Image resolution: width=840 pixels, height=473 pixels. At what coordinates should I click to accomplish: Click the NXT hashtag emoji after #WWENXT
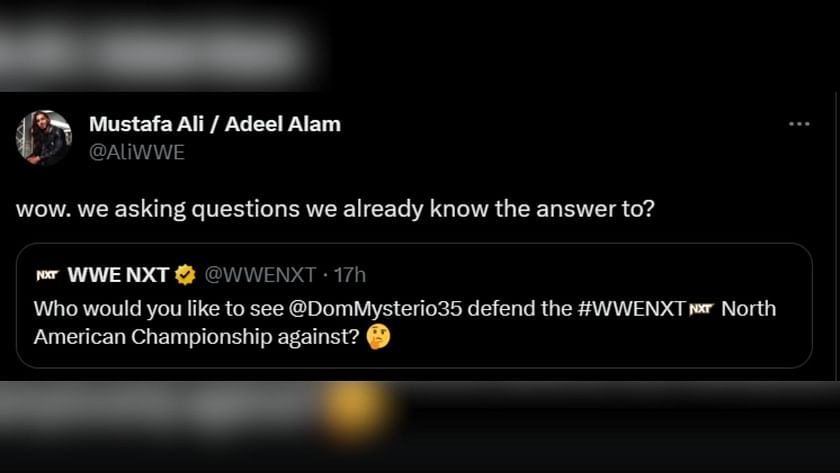coord(701,309)
